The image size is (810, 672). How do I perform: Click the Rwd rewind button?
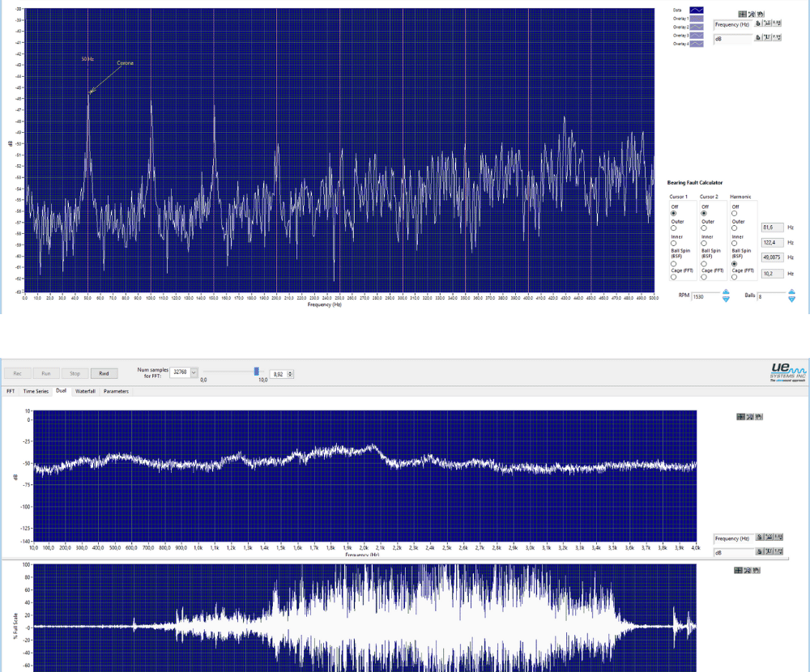[x=104, y=373]
